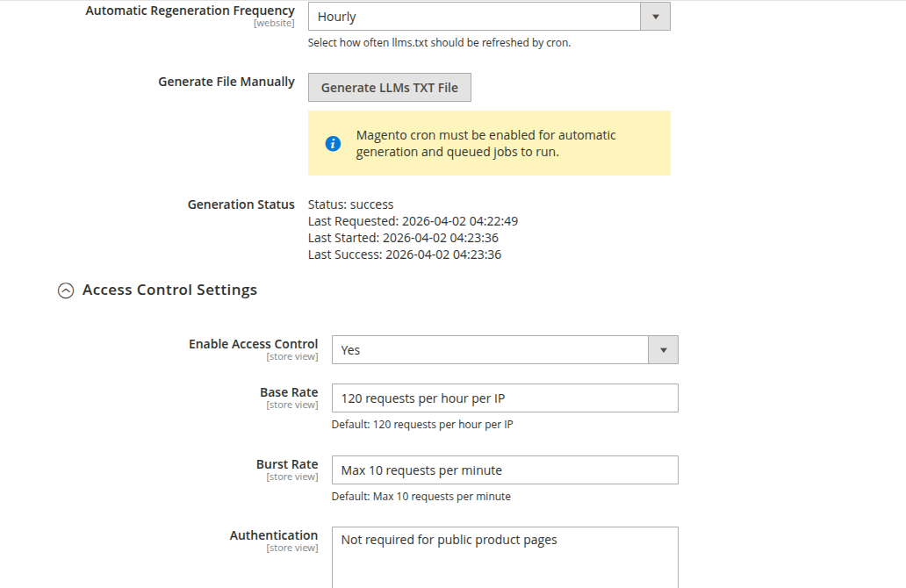Click the 'Status: success' generation status line
The width and height of the screenshot is (906, 588).
350,204
